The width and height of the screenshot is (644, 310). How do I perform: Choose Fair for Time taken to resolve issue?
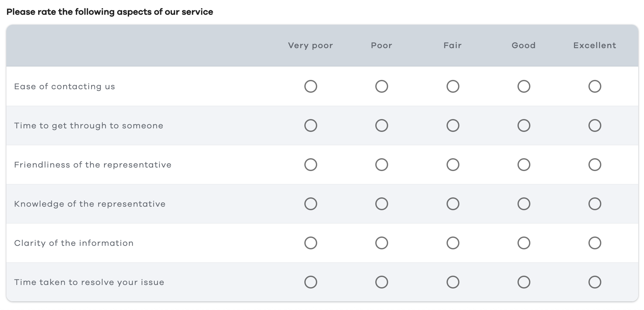coord(453,282)
